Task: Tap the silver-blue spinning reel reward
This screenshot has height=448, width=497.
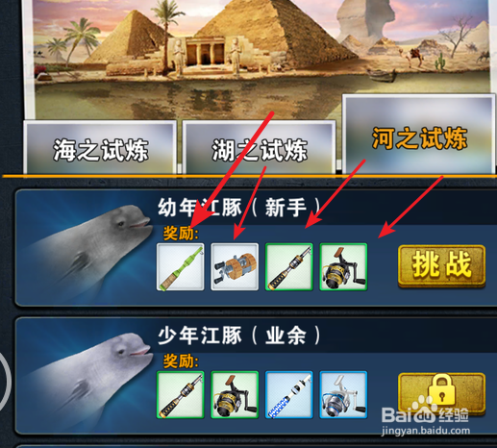Action: [343, 395]
